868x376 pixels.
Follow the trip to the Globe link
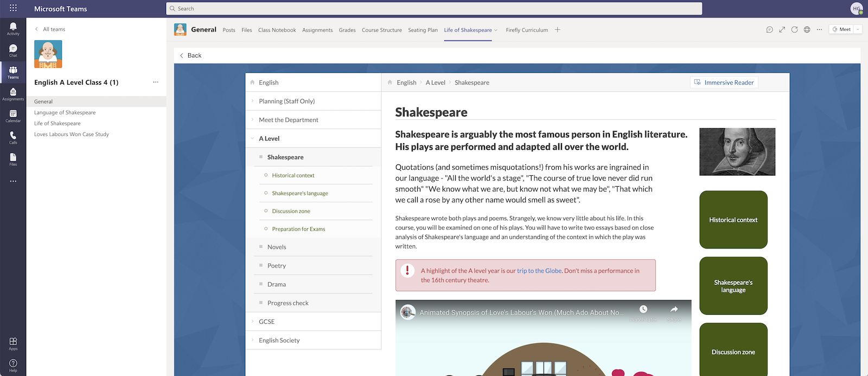coord(539,271)
